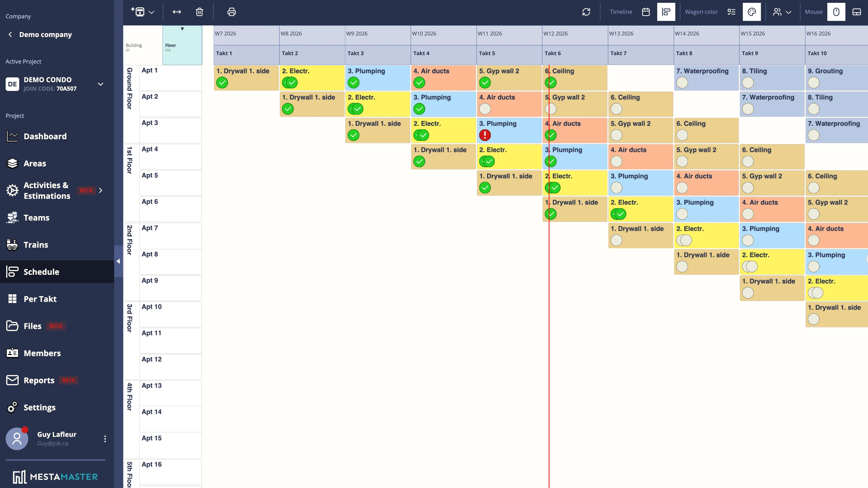
Task: Click the DE project badge
Action: pyautogui.click(x=12, y=84)
